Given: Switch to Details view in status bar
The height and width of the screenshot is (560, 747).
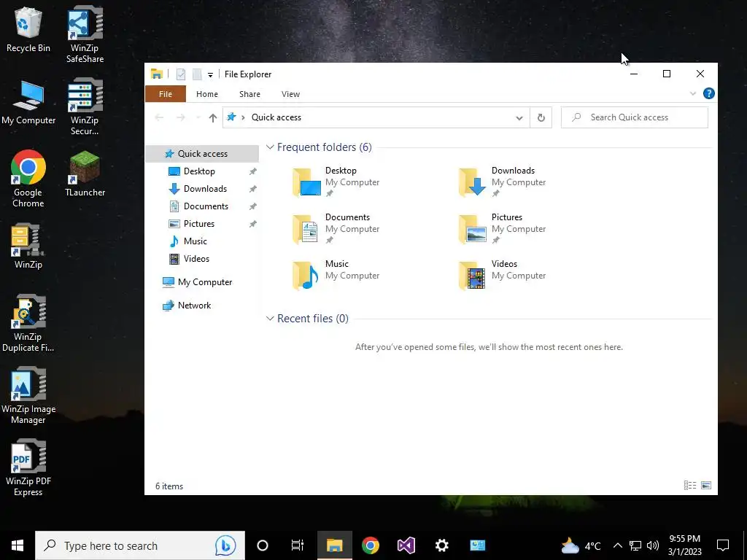Looking at the screenshot, I should [690, 485].
